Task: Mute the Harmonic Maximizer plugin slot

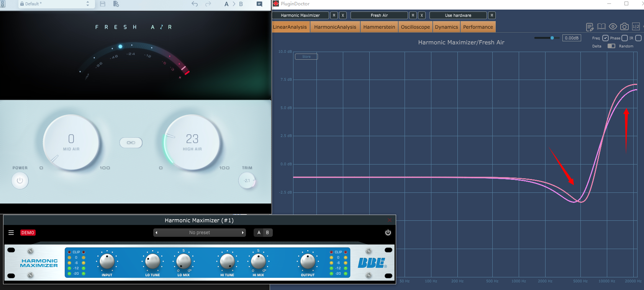Action: coord(334,15)
